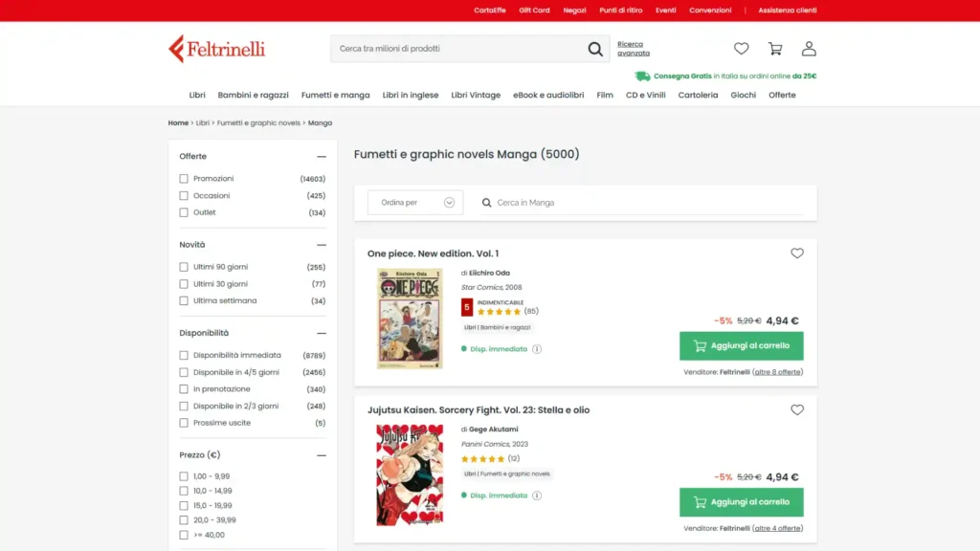This screenshot has width=980, height=551.
Task: Collapse the Offerte filter section
Action: click(322, 156)
